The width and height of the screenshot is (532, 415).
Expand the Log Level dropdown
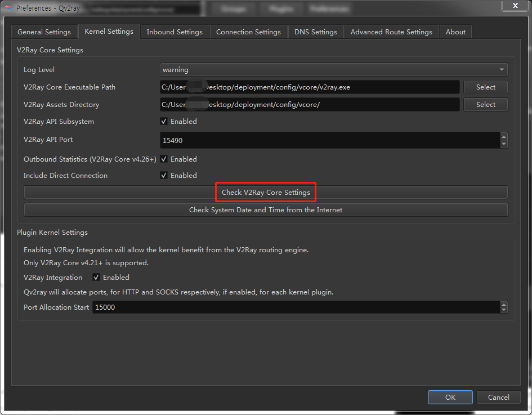coord(334,70)
